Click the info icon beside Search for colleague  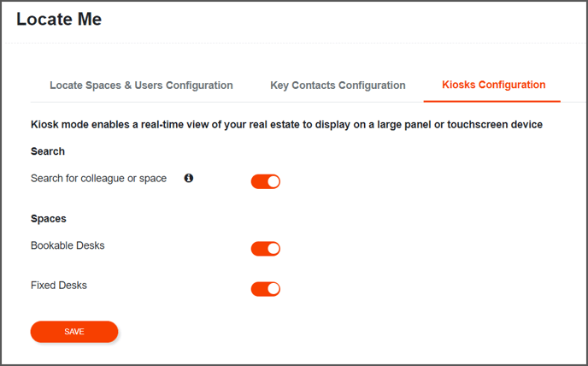pos(189,178)
